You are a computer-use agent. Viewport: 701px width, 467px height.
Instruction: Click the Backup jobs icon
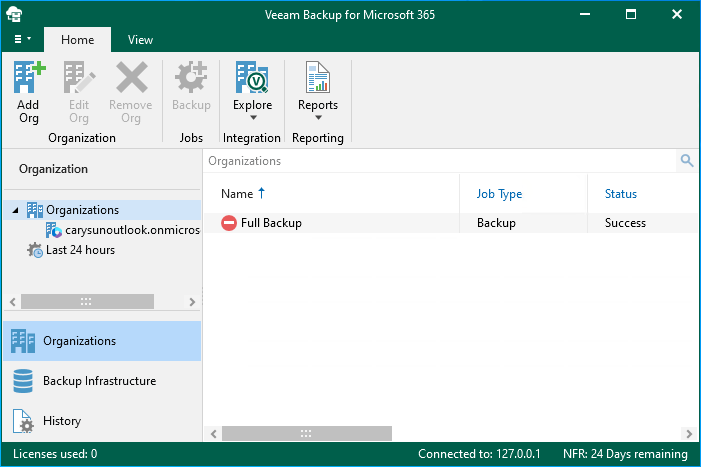coord(191,79)
